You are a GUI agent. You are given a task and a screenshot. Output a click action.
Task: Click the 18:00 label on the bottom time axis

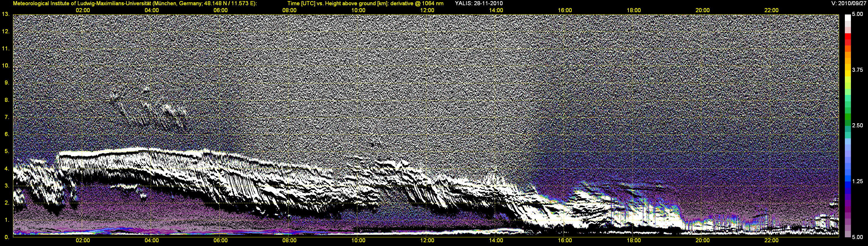[x=634, y=241]
